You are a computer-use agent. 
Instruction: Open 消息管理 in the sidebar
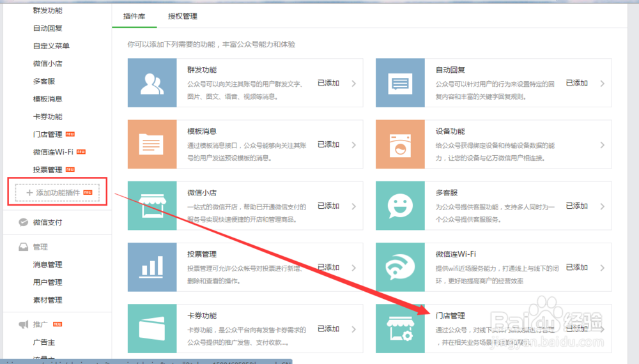[48, 264]
